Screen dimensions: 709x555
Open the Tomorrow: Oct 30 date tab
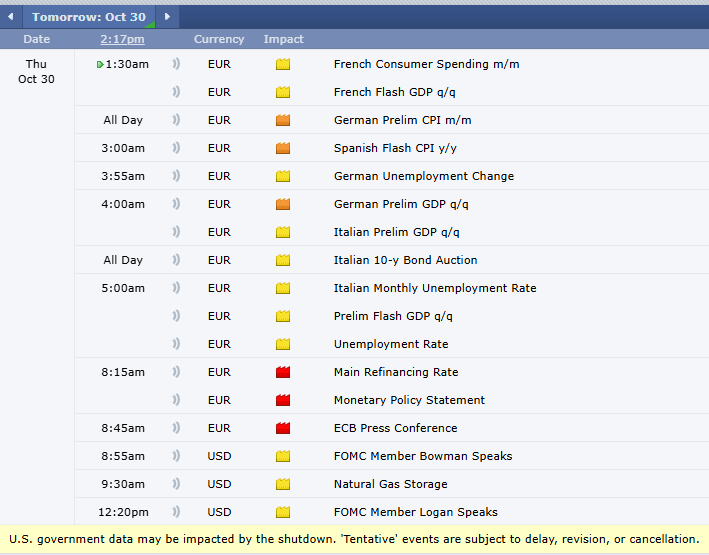click(89, 17)
